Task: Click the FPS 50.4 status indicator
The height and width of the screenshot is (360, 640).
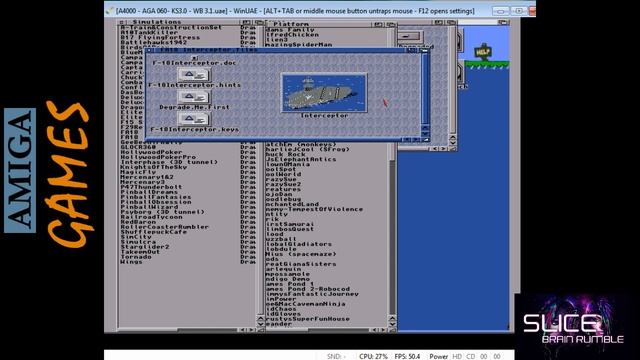Action: 407,356
